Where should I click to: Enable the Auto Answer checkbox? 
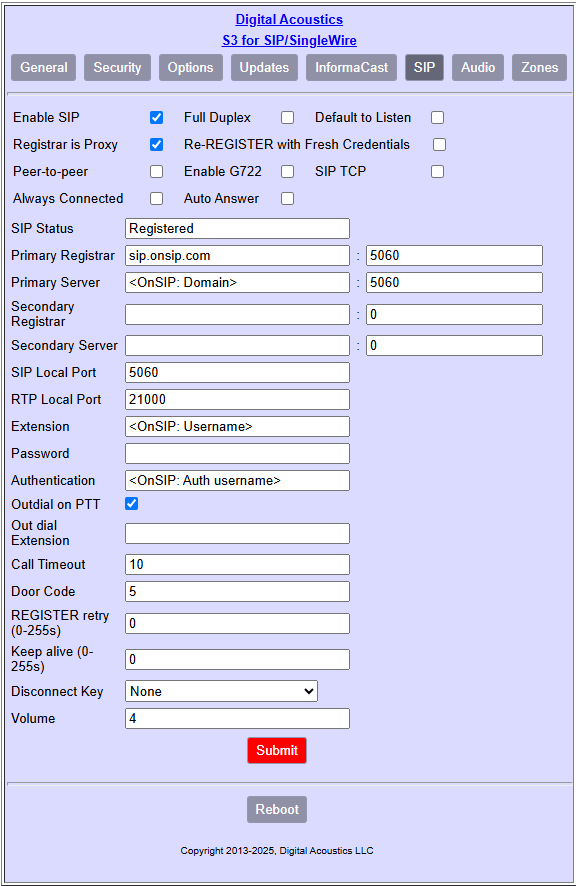(288, 199)
